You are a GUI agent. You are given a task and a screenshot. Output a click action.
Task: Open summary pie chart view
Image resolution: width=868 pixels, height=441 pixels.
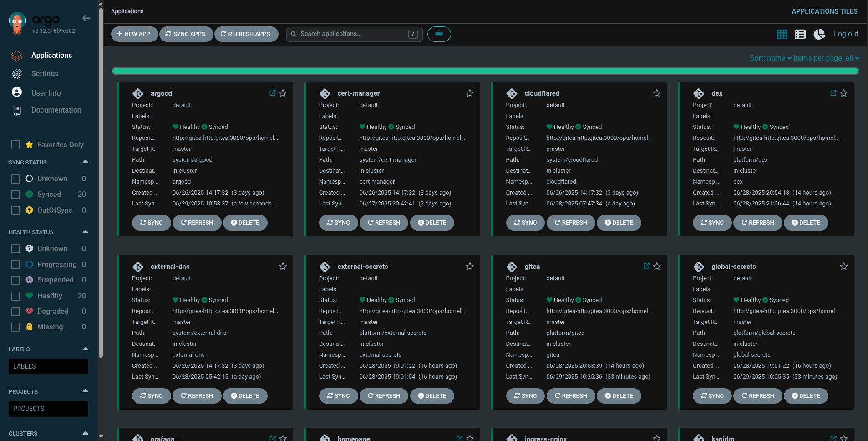(x=819, y=34)
